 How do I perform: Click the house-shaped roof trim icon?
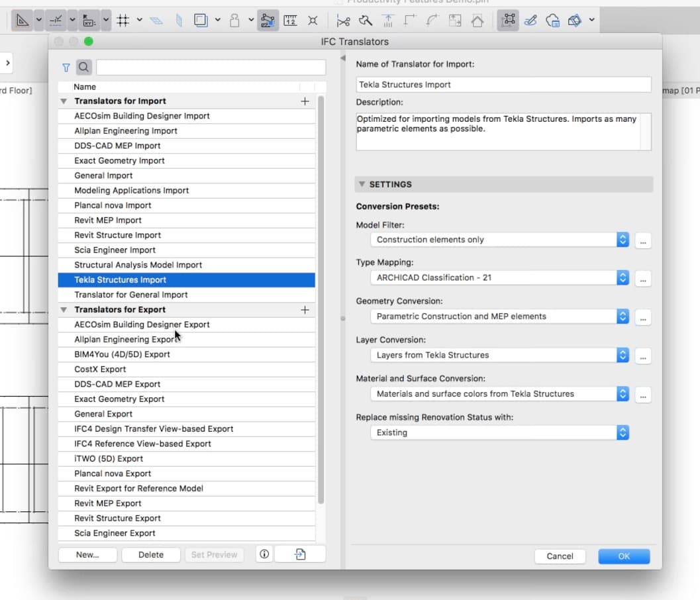(477, 21)
